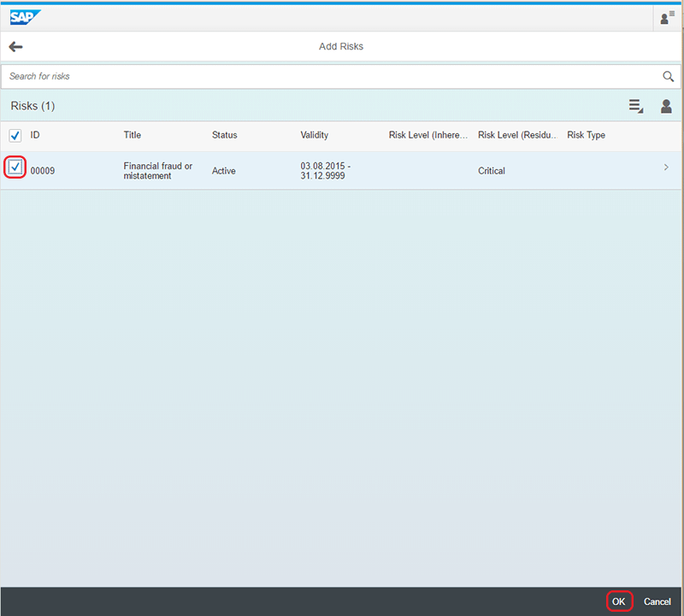
Task: Toggle the select-all checkbox in header
Action: (x=15, y=135)
